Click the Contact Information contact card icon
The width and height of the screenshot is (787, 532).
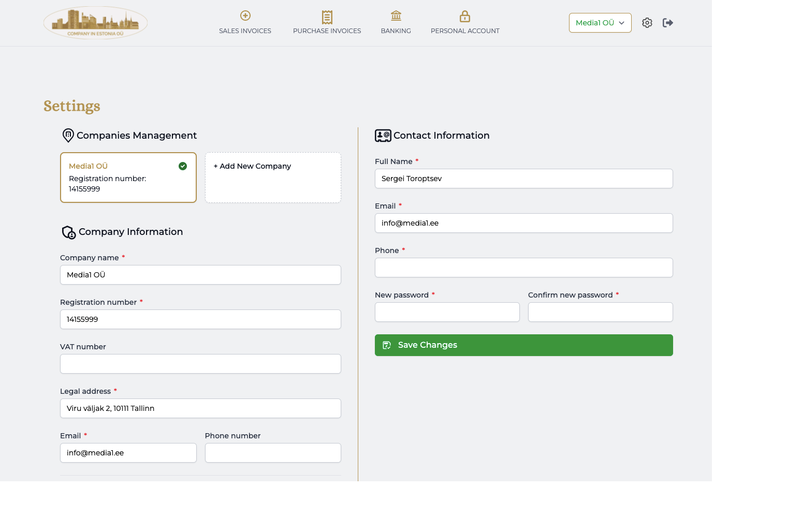pos(382,136)
